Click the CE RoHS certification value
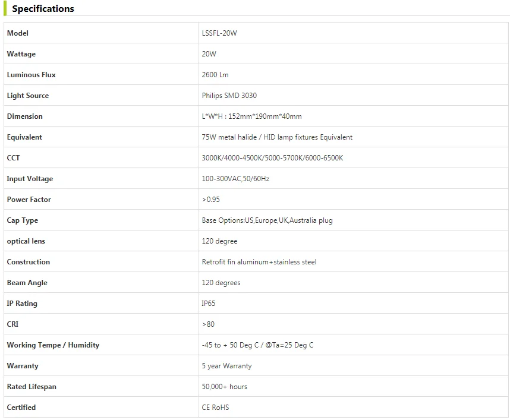This screenshot has height=420, width=510. (x=215, y=408)
